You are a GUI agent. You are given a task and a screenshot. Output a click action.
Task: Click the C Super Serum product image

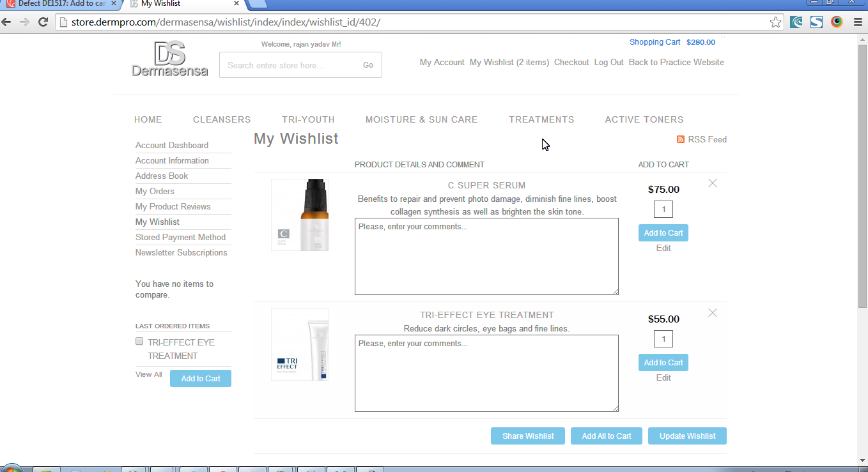(300, 215)
